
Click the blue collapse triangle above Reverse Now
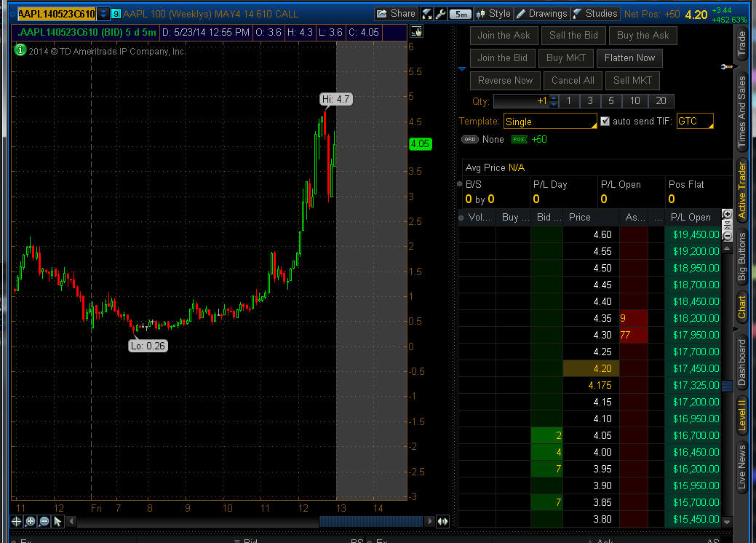pyautogui.click(x=462, y=69)
